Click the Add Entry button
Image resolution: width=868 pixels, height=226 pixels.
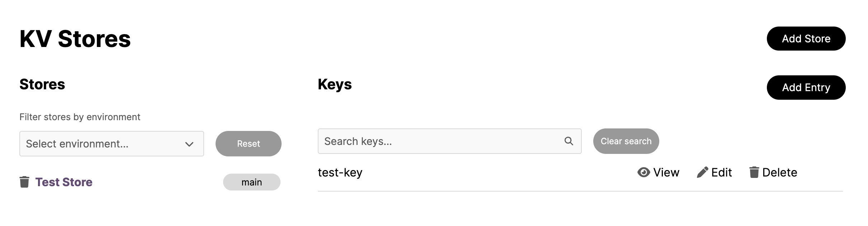pyautogui.click(x=806, y=88)
